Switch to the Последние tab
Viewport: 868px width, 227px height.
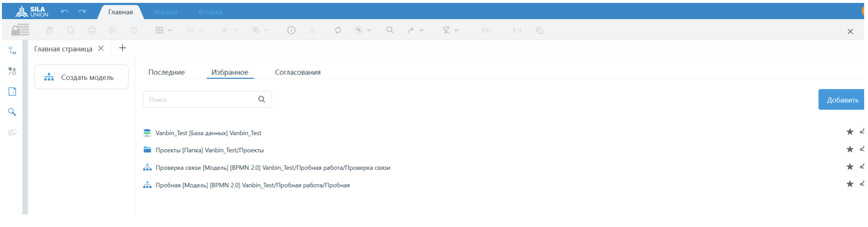click(x=166, y=72)
